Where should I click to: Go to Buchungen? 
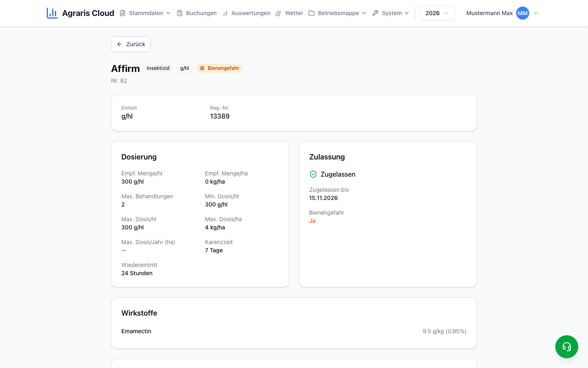tap(197, 13)
